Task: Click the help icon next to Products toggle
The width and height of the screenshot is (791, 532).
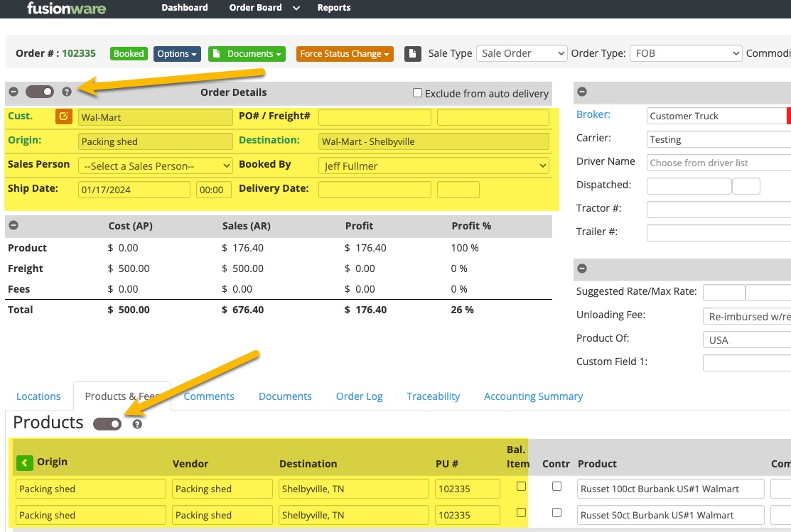Action: pyautogui.click(x=136, y=423)
